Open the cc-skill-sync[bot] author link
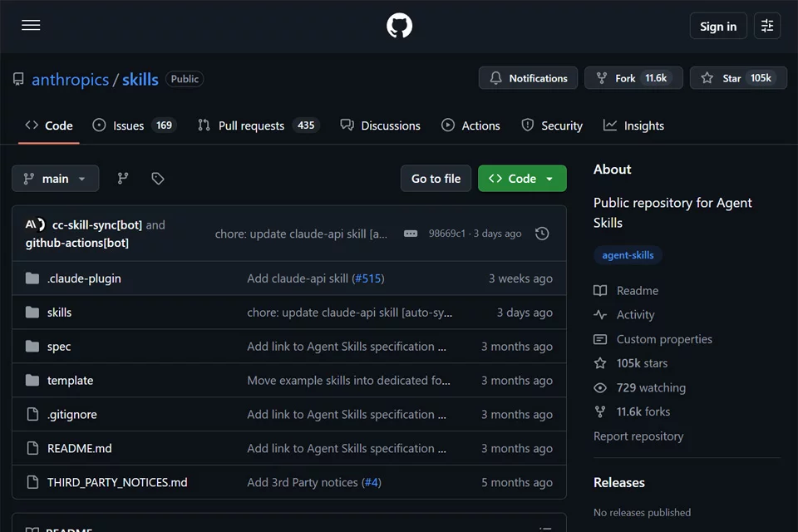The width and height of the screenshot is (798, 532). [x=96, y=225]
